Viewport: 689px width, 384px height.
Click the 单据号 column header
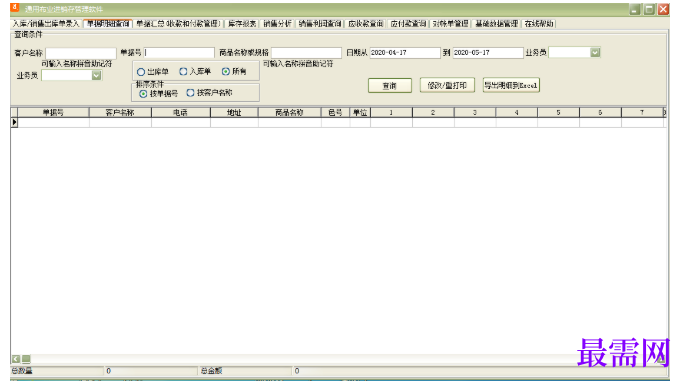[x=53, y=112]
